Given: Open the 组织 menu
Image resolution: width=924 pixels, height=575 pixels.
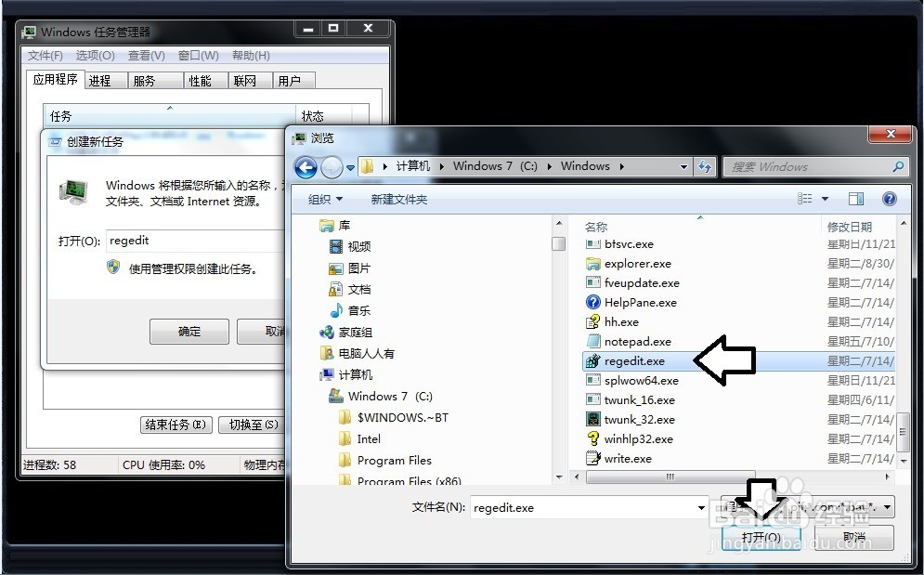Looking at the screenshot, I should (325, 200).
